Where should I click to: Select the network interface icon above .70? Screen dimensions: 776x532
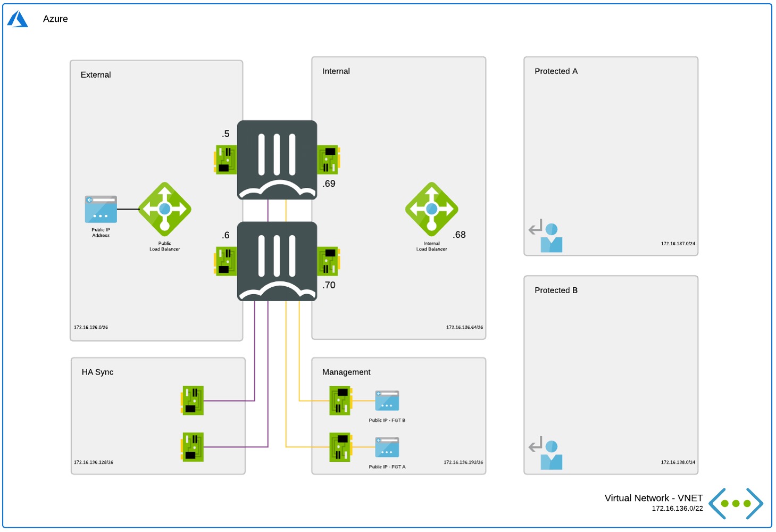[329, 261]
